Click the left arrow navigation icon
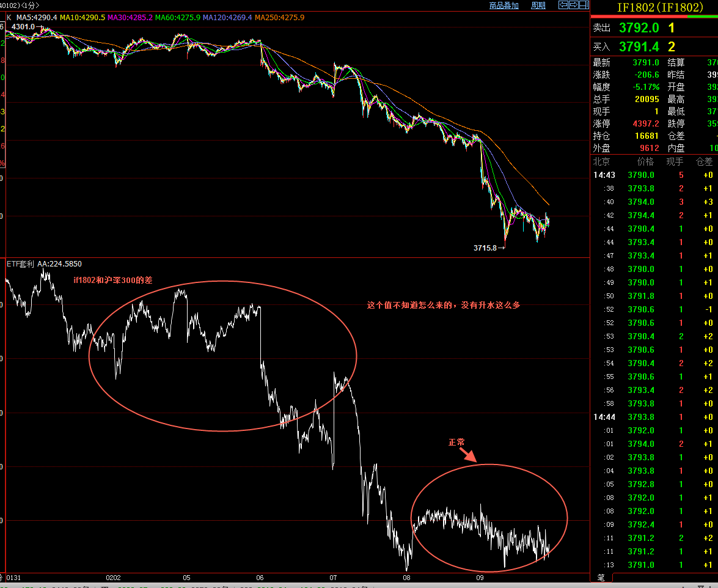Viewport: 718px width, 588px height. tap(563, 5)
